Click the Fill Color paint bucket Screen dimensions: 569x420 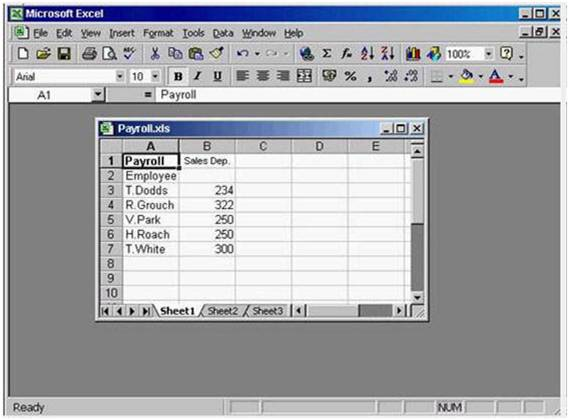pyautogui.click(x=467, y=76)
